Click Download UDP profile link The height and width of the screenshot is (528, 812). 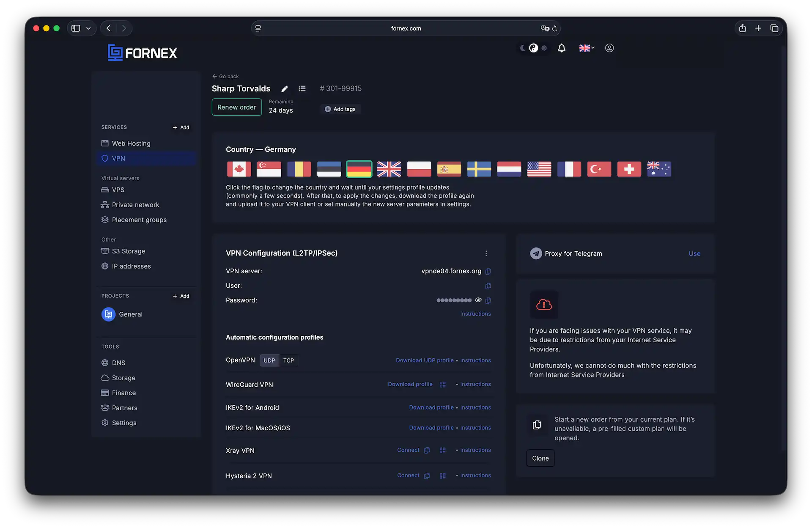click(x=425, y=360)
